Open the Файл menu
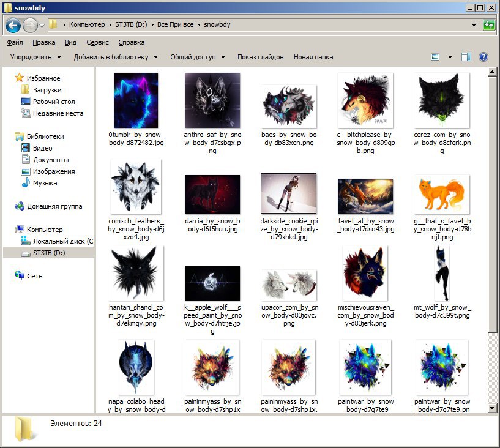Image resolution: width=500 pixels, height=448 pixels. click(x=15, y=42)
